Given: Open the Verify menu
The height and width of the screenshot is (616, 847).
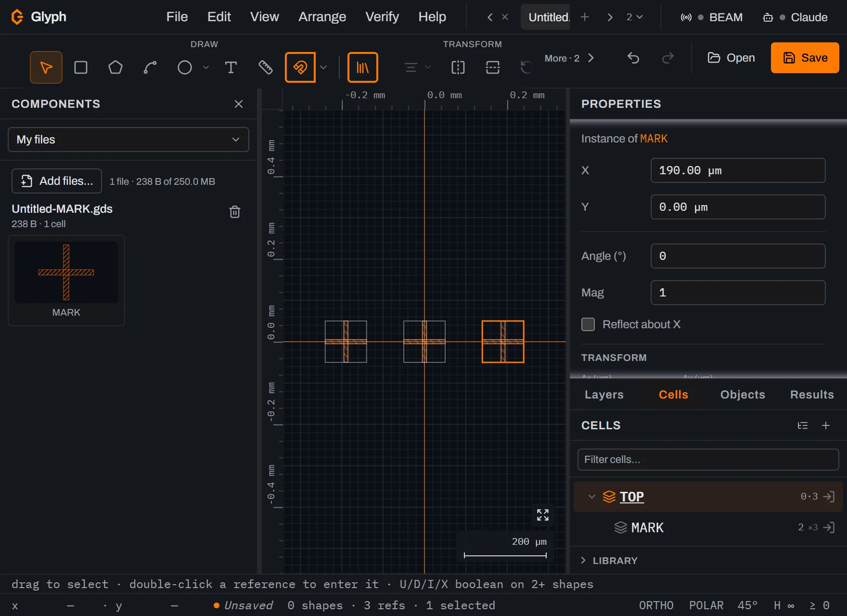Looking at the screenshot, I should click(x=382, y=17).
